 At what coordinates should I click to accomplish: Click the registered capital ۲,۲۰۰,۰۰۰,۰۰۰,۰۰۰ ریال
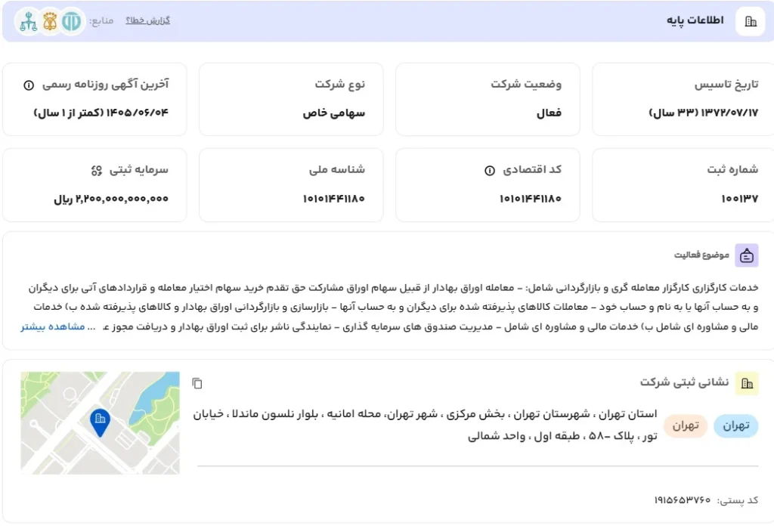pos(111,199)
